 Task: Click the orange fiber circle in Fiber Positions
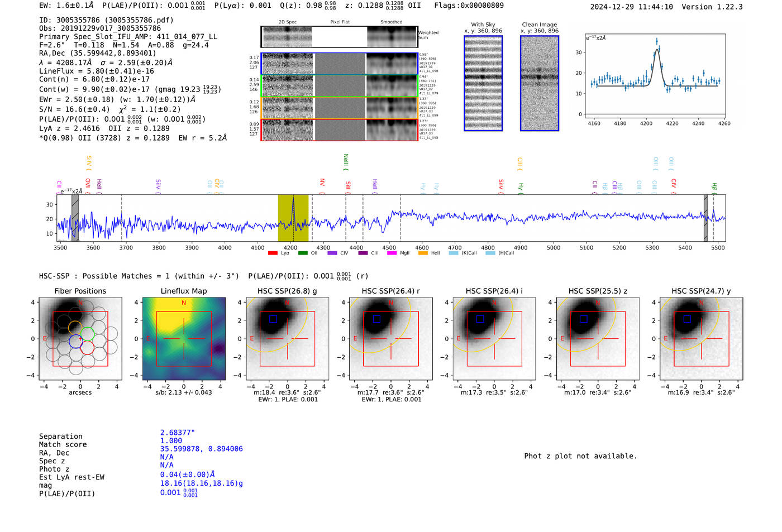click(x=75, y=328)
